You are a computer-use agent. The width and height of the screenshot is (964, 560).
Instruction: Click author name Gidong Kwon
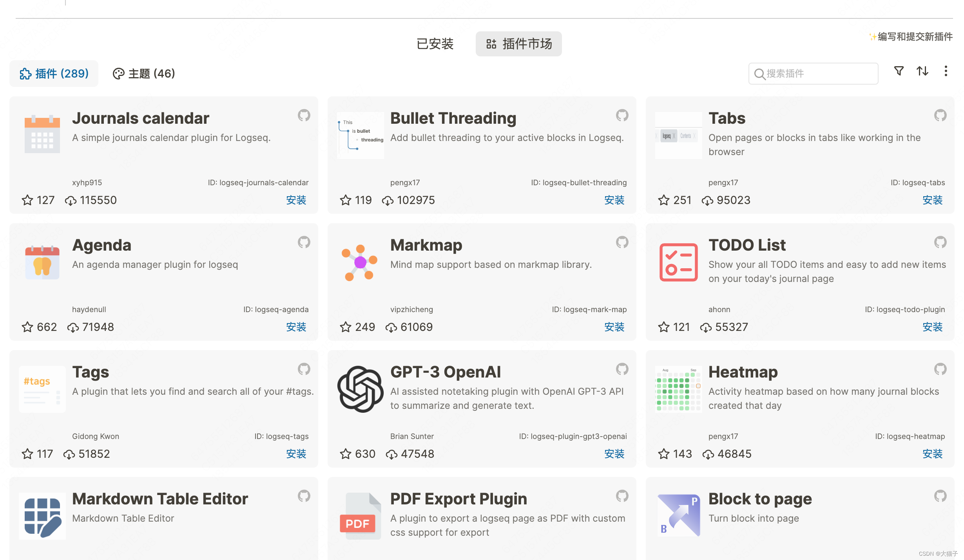tap(96, 436)
